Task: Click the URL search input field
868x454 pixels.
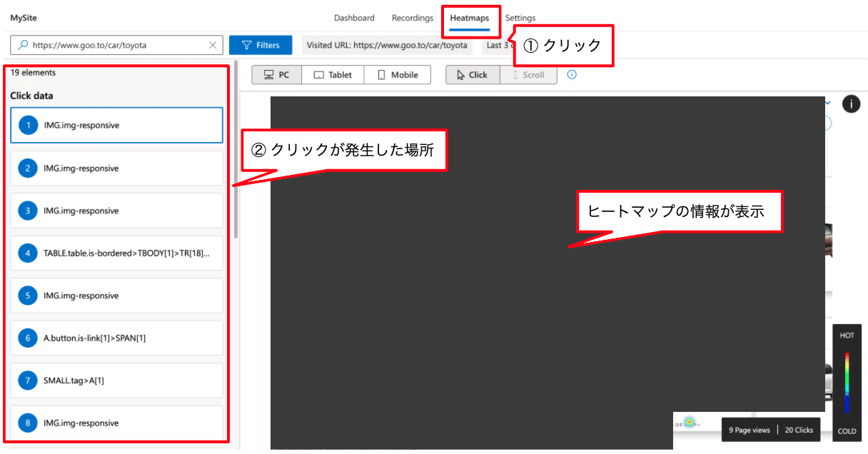Action: 117,45
